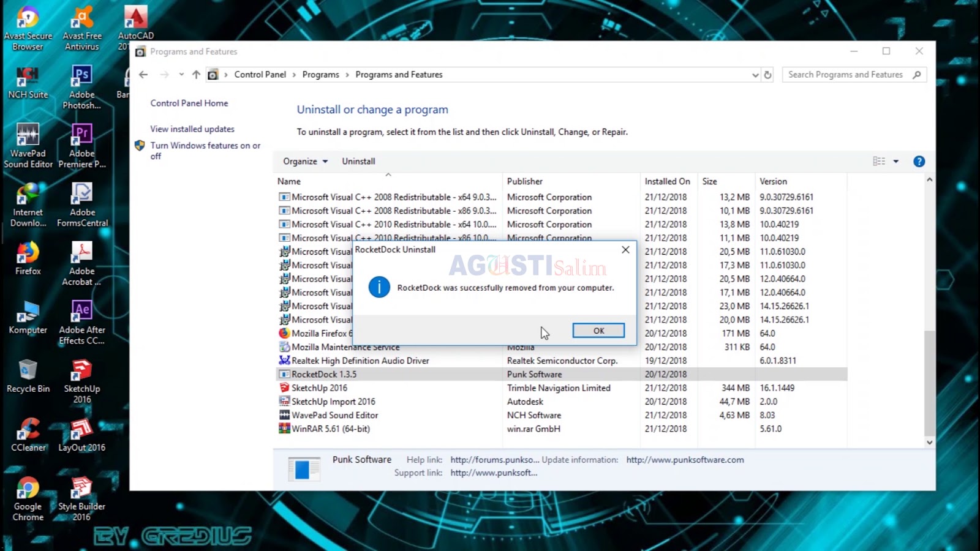The image size is (980, 551).
Task: Maximize the Programs and Features window
Action: 886,51
